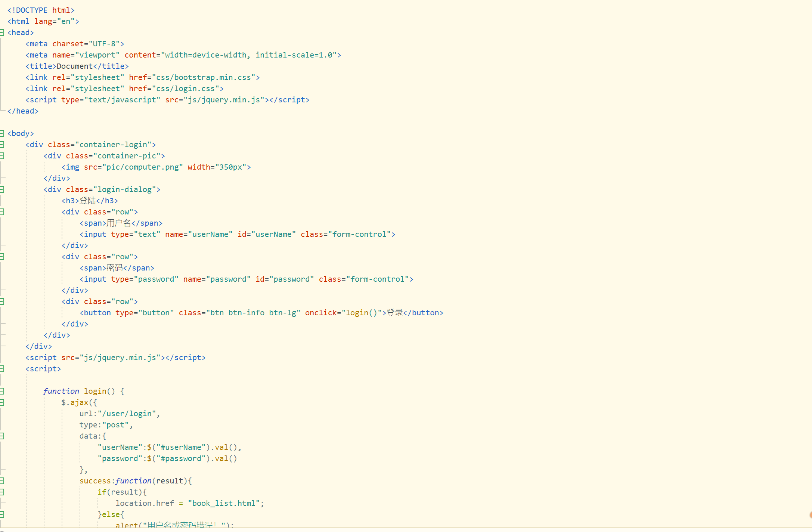Image resolution: width=812 pixels, height=532 pixels.
Task: Fold the container-login div block
Action: 2,145
